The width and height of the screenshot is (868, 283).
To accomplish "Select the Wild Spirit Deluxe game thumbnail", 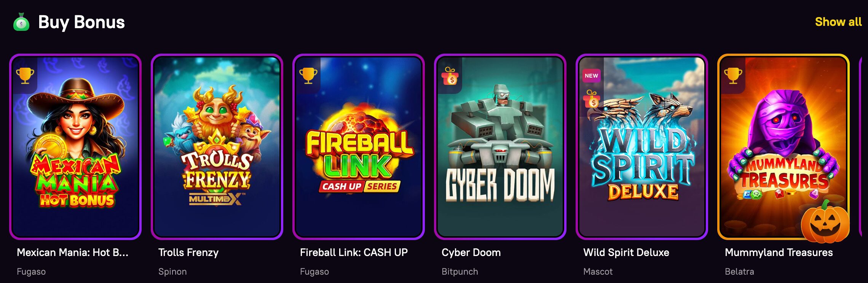I will [x=642, y=147].
